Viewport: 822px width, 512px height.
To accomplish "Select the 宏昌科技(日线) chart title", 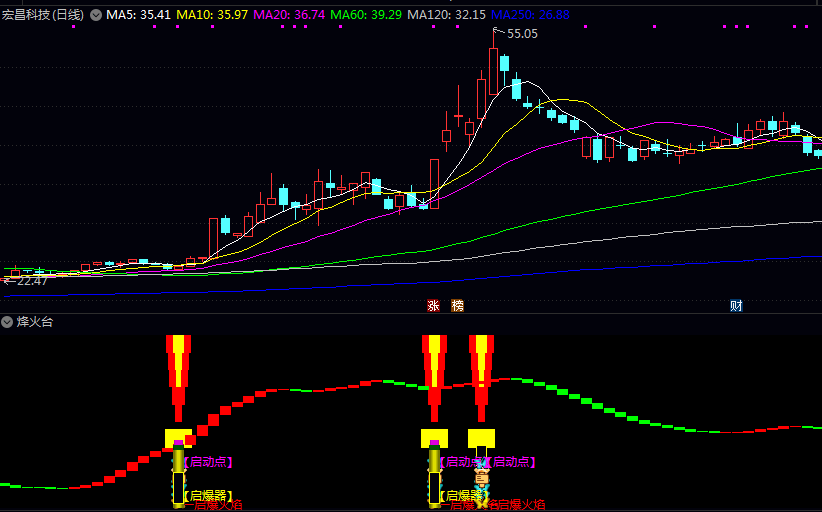I will pos(42,15).
